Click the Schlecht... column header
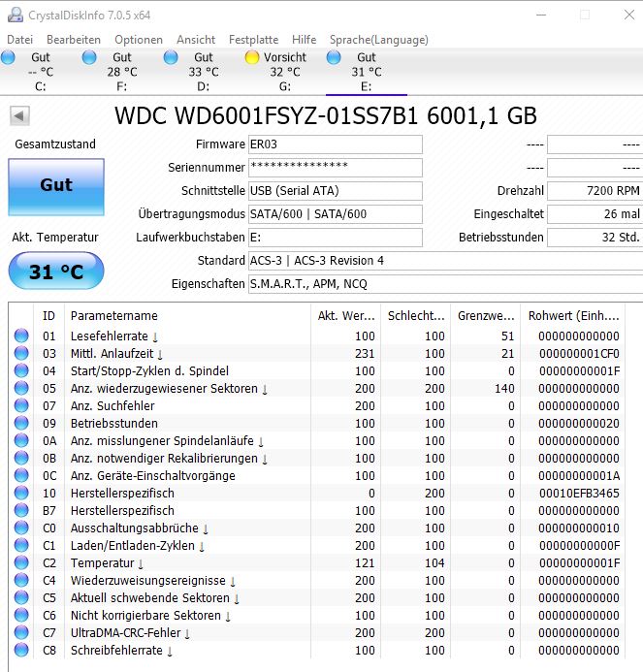Image resolution: width=643 pixels, height=672 pixels. (416, 316)
